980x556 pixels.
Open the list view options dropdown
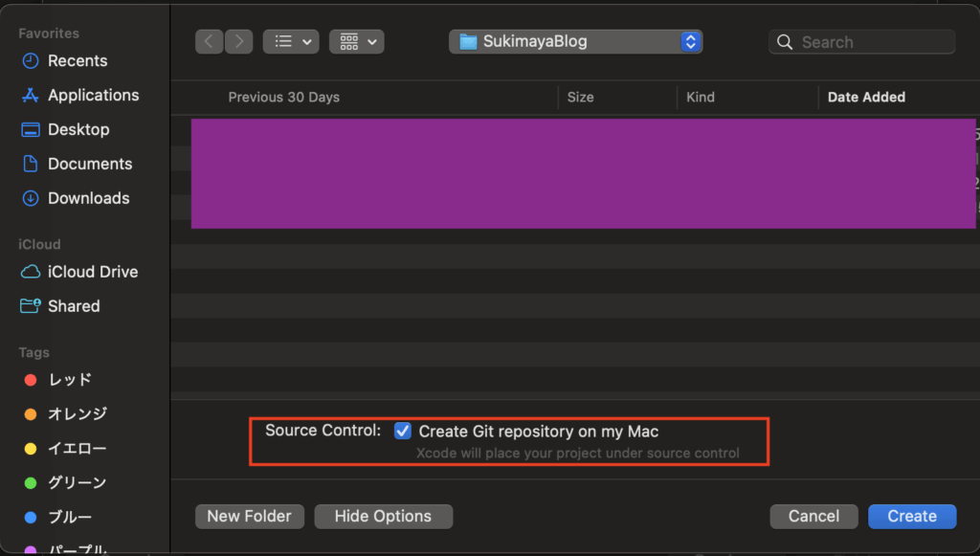tap(291, 42)
